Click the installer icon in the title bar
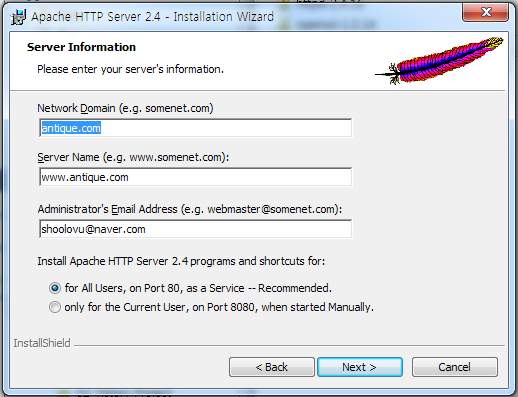 (x=18, y=17)
